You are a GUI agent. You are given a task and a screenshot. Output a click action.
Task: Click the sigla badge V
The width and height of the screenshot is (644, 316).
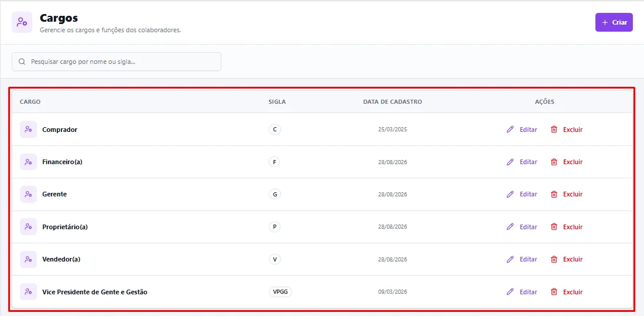coord(275,259)
